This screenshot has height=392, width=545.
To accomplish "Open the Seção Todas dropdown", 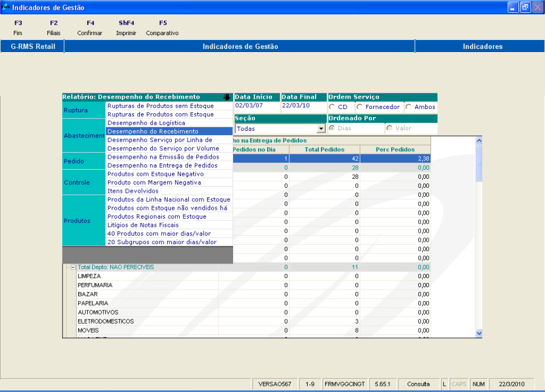I will 321,129.
